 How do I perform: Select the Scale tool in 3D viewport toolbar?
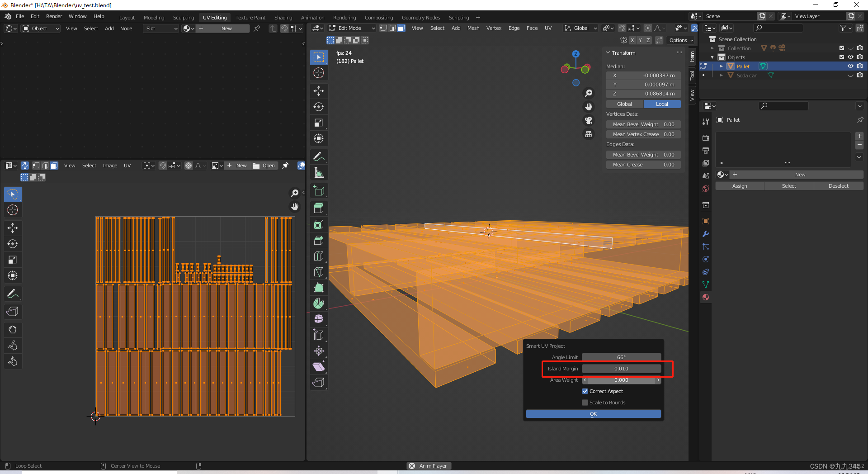[319, 123]
